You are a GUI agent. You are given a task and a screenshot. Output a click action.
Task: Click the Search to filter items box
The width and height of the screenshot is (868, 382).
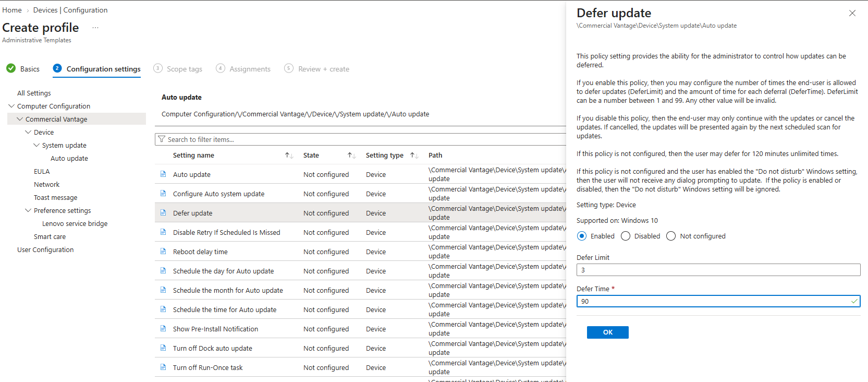(361, 139)
